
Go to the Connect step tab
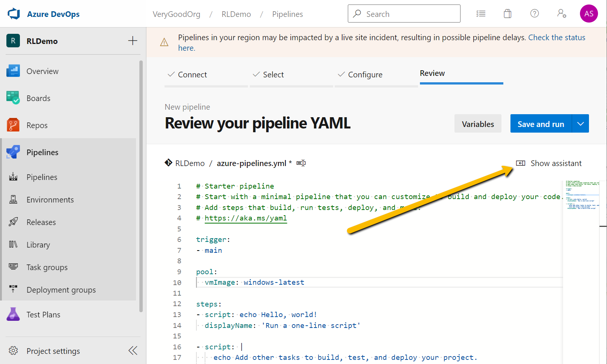[x=206, y=75]
